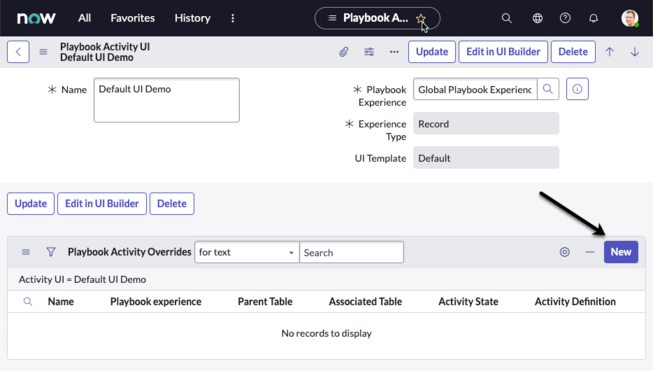Click the lower Update button
This screenshot has height=371, width=653.
pos(31,204)
